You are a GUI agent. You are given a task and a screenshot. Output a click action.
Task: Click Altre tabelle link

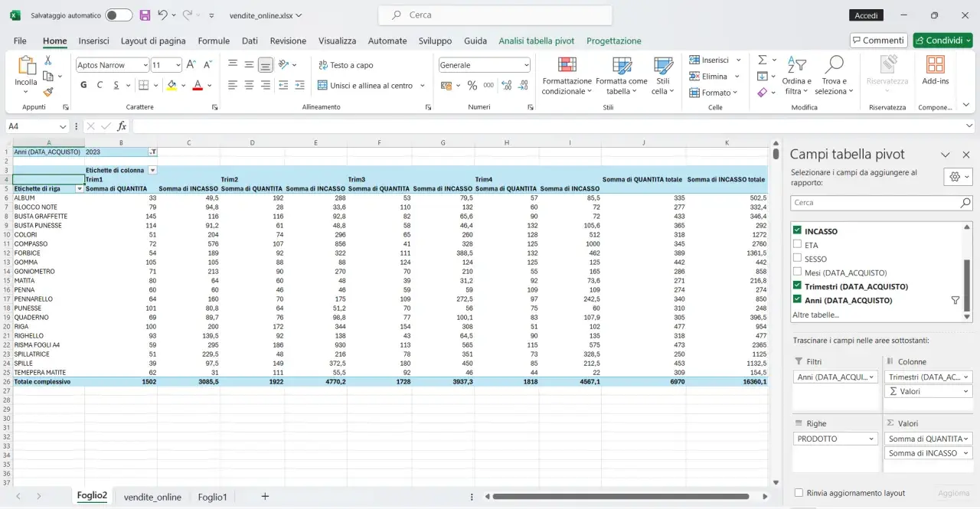[815, 315]
